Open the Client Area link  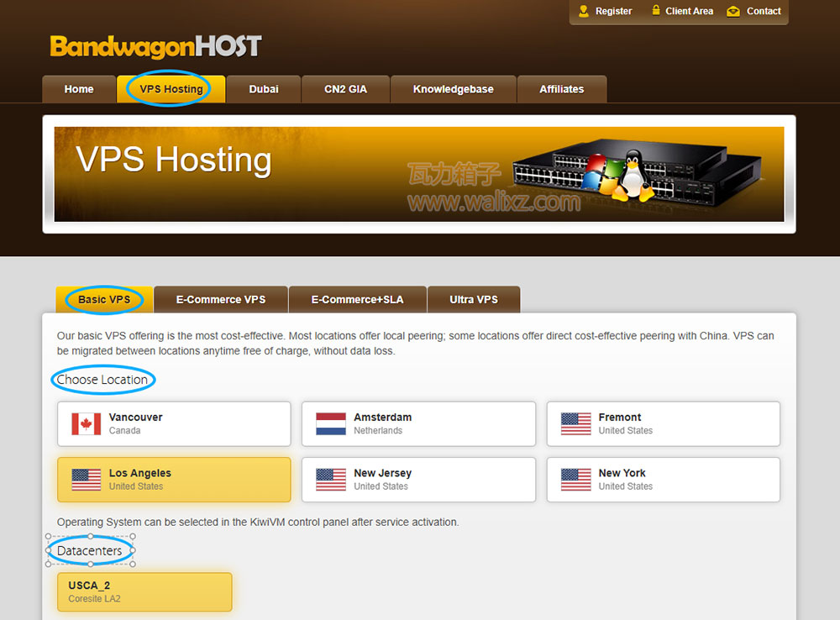(689, 11)
